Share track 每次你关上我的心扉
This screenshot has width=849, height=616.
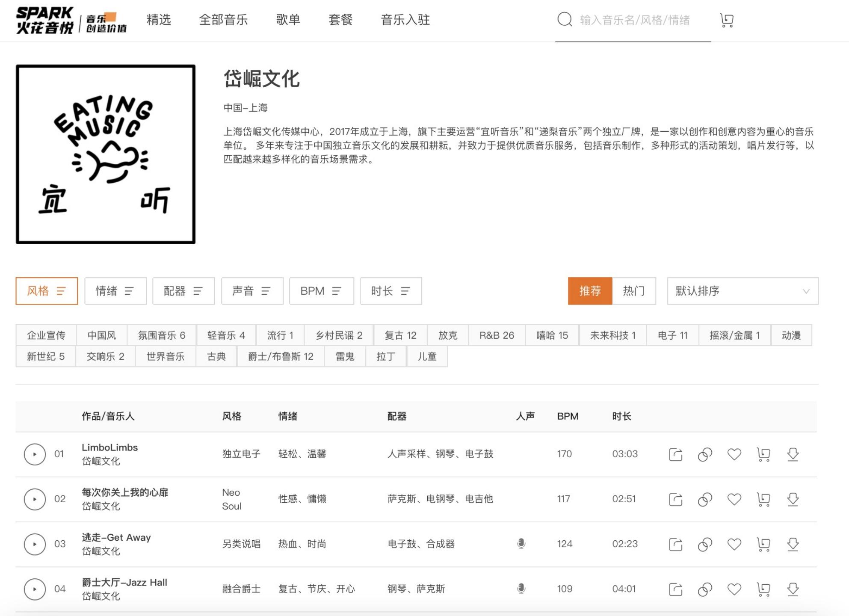tap(675, 499)
